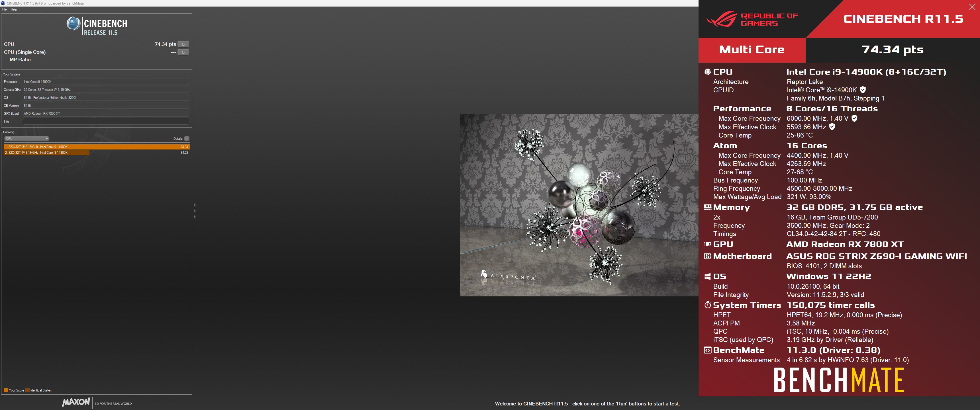Click the shield badge beside CPUID value
This screenshot has width=980, height=410.
[863, 90]
